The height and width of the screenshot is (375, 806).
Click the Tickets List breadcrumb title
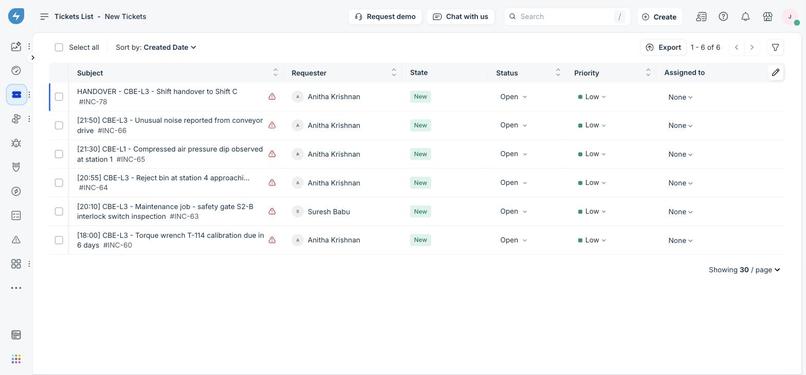coord(74,16)
